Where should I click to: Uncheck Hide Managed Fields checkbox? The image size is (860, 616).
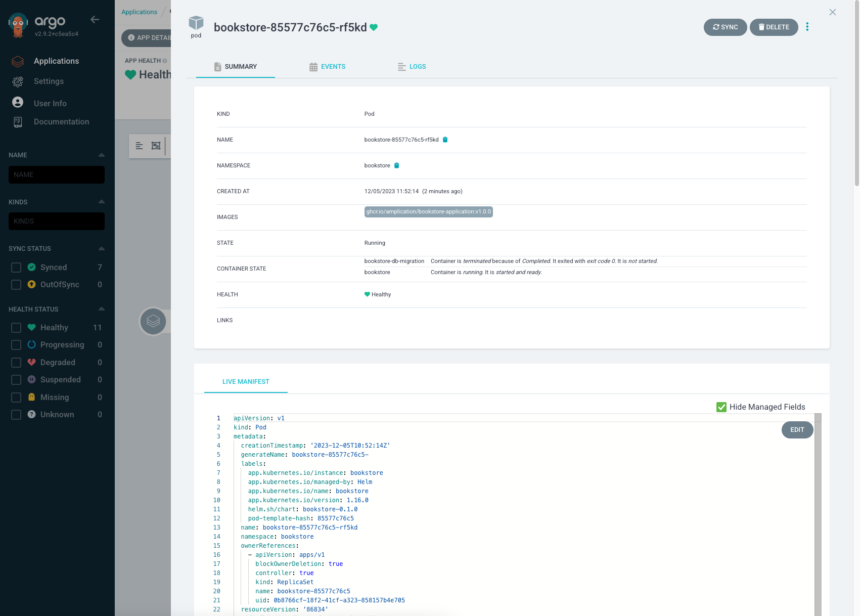pos(721,407)
